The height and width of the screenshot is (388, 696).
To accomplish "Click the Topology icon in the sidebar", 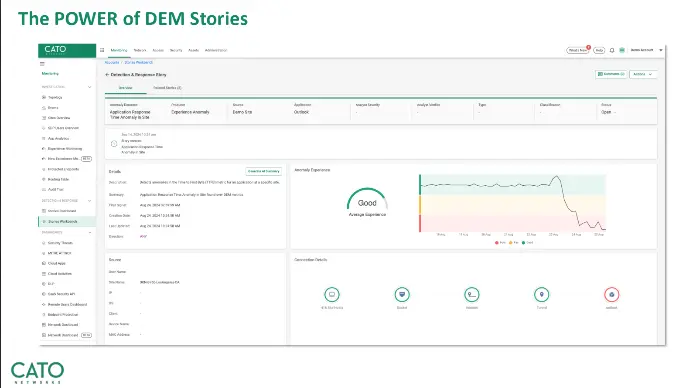I will point(44,97).
